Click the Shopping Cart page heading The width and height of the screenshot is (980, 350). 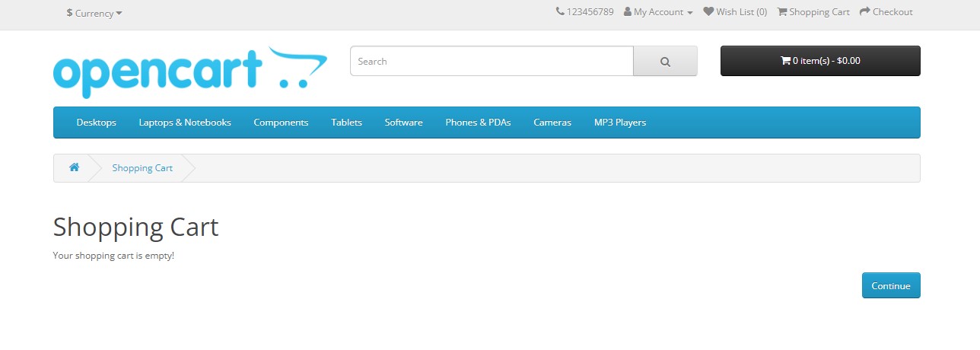[x=135, y=227]
